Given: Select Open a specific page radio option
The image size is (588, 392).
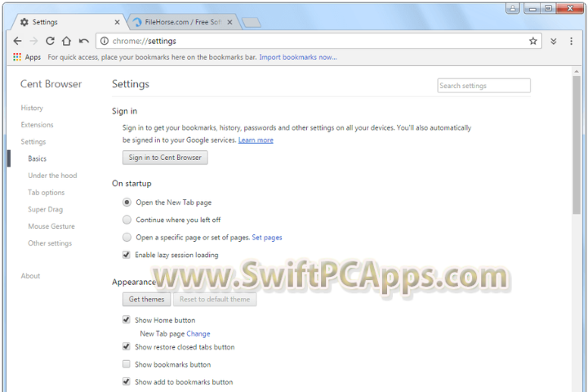Looking at the screenshot, I should click(127, 238).
